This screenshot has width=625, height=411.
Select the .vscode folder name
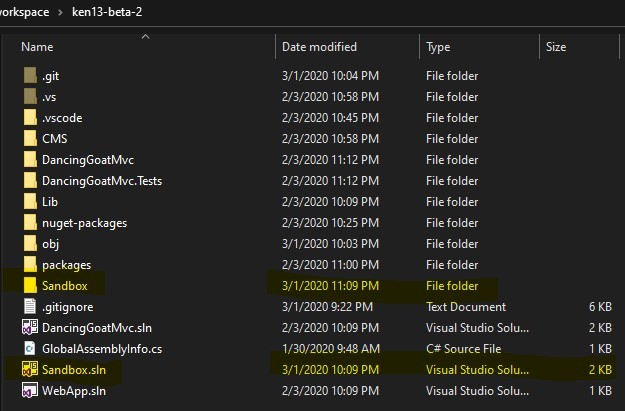click(62, 118)
